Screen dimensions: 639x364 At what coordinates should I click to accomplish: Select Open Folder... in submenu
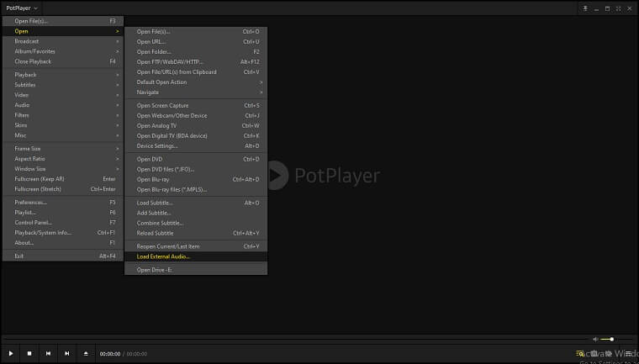click(x=196, y=52)
